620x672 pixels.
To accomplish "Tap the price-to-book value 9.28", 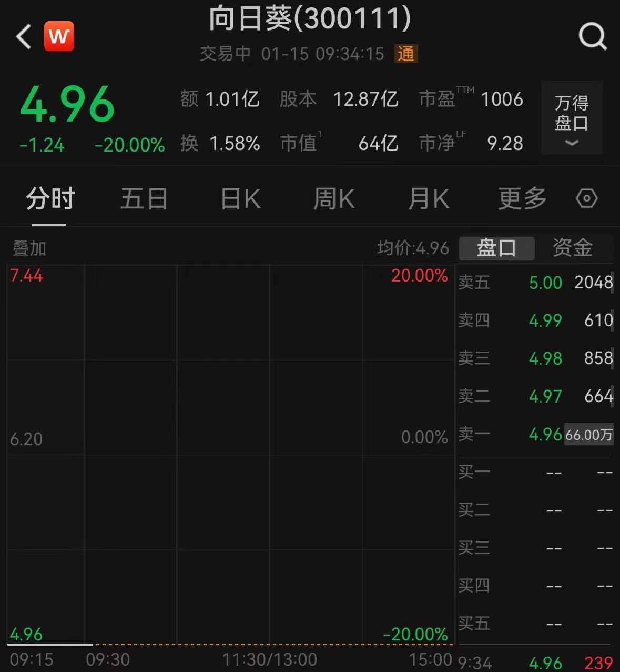I will point(505,143).
